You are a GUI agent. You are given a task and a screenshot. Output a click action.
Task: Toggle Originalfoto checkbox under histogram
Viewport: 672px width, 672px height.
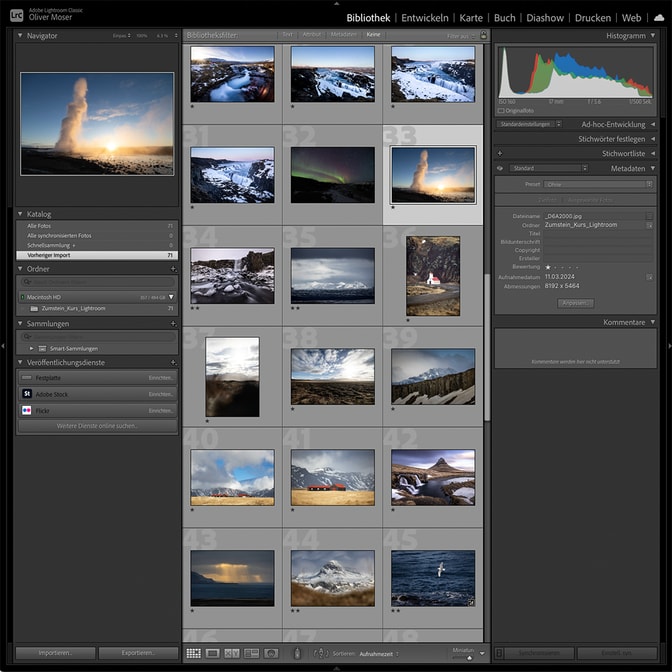(501, 111)
